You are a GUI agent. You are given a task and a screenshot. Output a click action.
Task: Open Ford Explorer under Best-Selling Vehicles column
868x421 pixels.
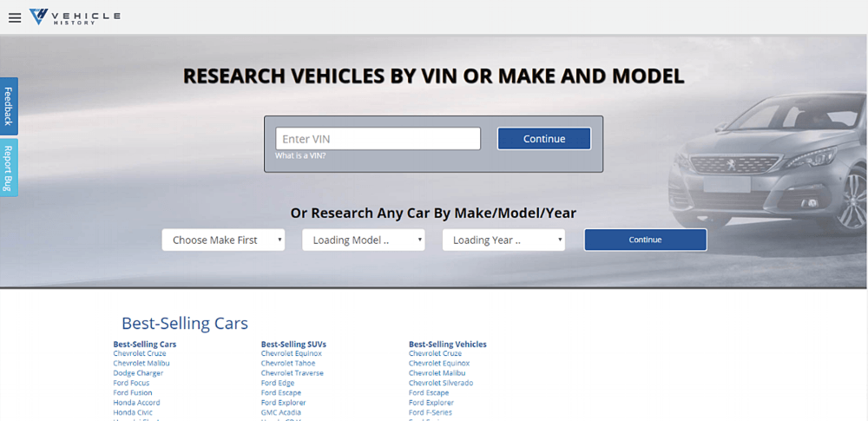tap(431, 403)
